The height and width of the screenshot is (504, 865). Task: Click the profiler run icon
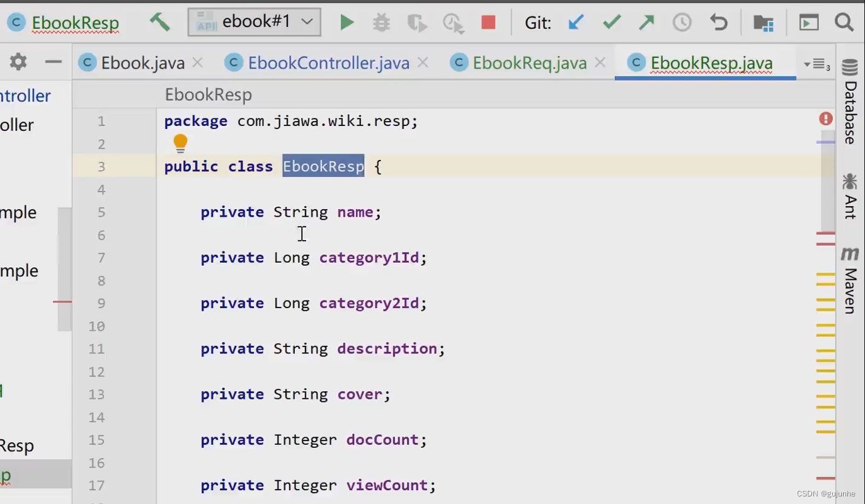click(x=453, y=23)
